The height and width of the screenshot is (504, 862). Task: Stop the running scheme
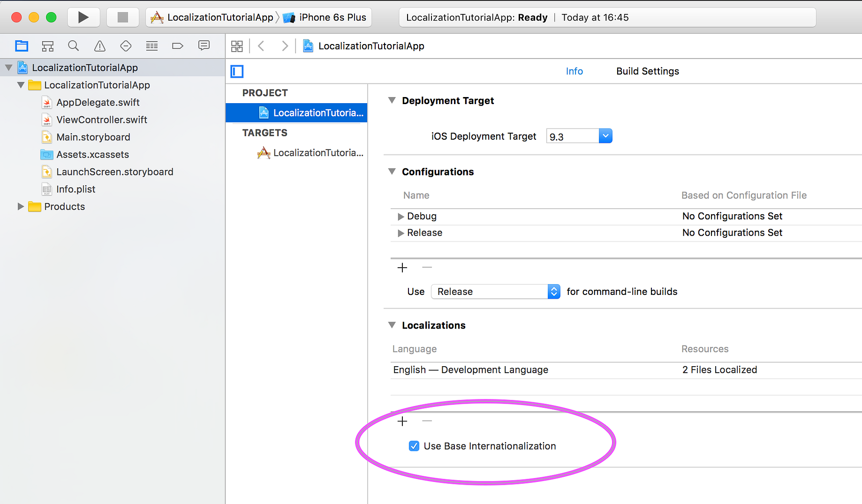(x=122, y=17)
